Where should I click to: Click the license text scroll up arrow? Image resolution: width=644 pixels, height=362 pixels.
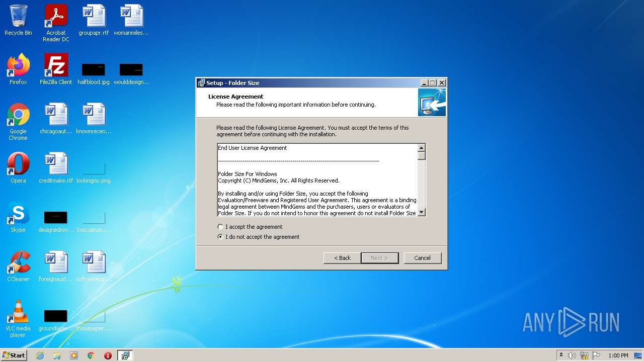pyautogui.click(x=422, y=148)
